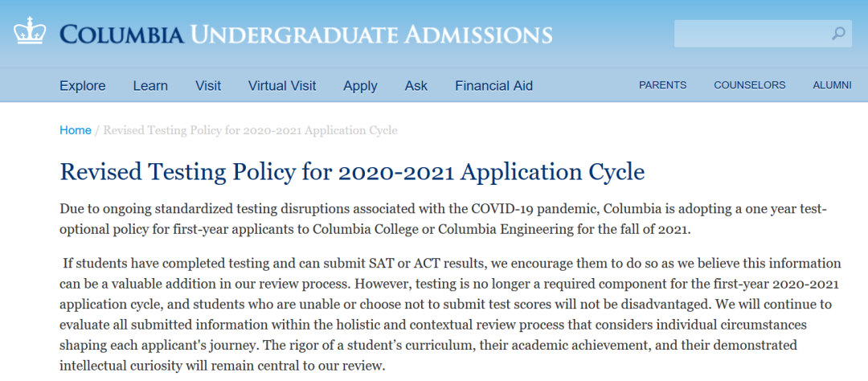Image resolution: width=868 pixels, height=381 pixels.
Task: Follow the Parents link
Action: (662, 85)
